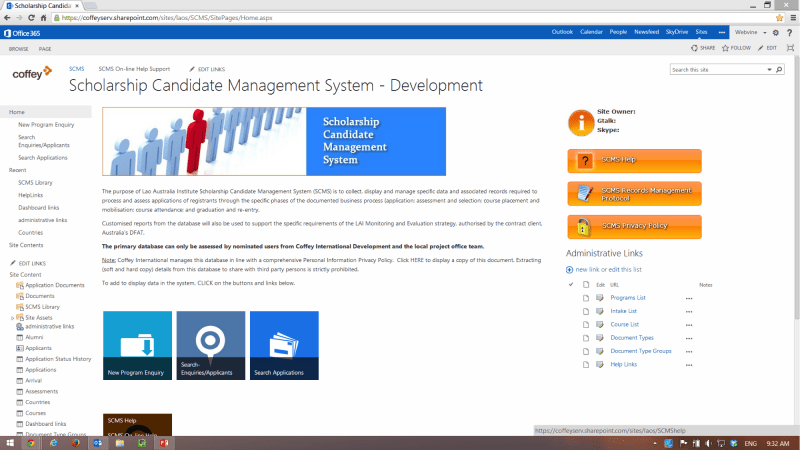The width and height of the screenshot is (800, 450).
Task: Switch to the BROWSE ribbon tab
Action: click(18, 49)
